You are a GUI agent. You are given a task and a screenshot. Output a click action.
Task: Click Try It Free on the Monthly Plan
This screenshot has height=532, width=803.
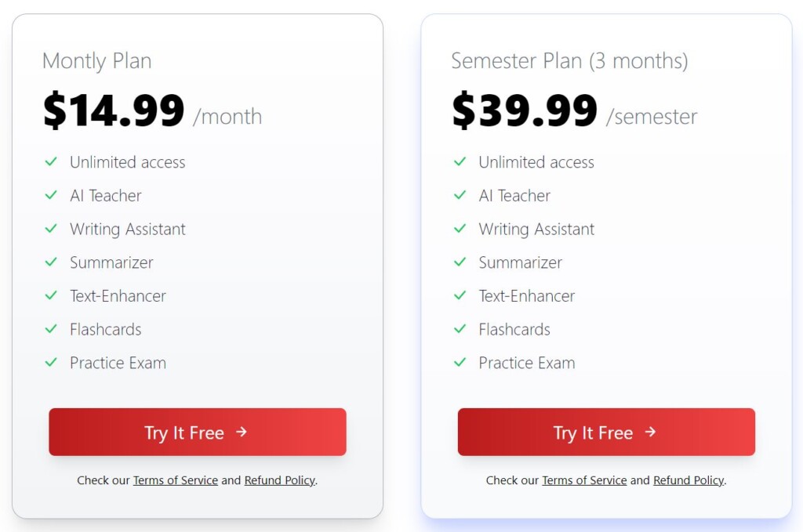[x=197, y=432]
